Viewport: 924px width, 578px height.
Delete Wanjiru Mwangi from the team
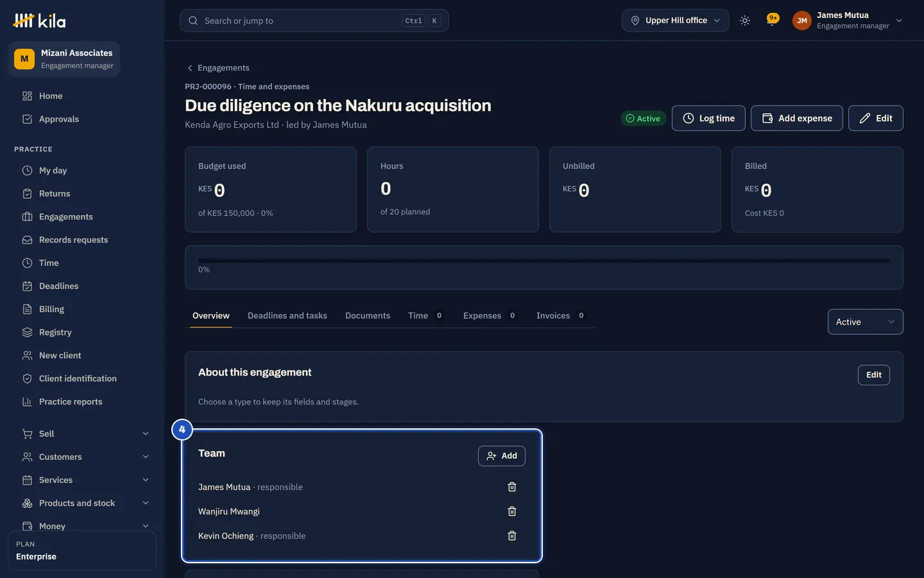[x=512, y=511]
